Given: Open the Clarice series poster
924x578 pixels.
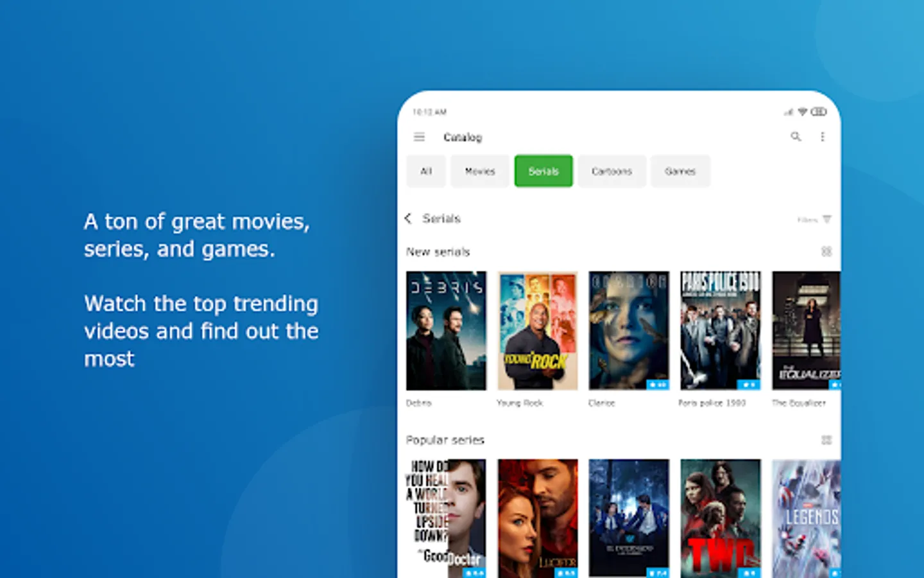Looking at the screenshot, I should tap(629, 331).
